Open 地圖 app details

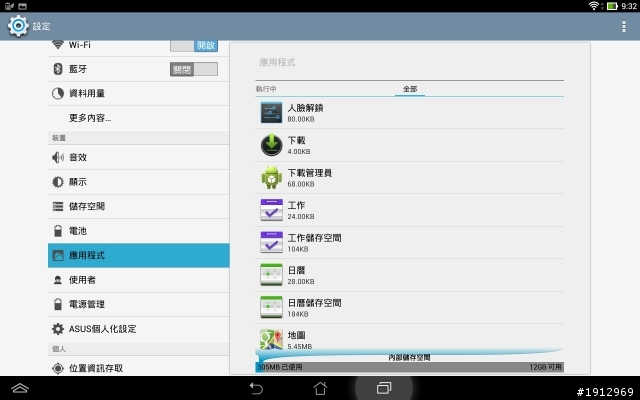(x=410, y=338)
